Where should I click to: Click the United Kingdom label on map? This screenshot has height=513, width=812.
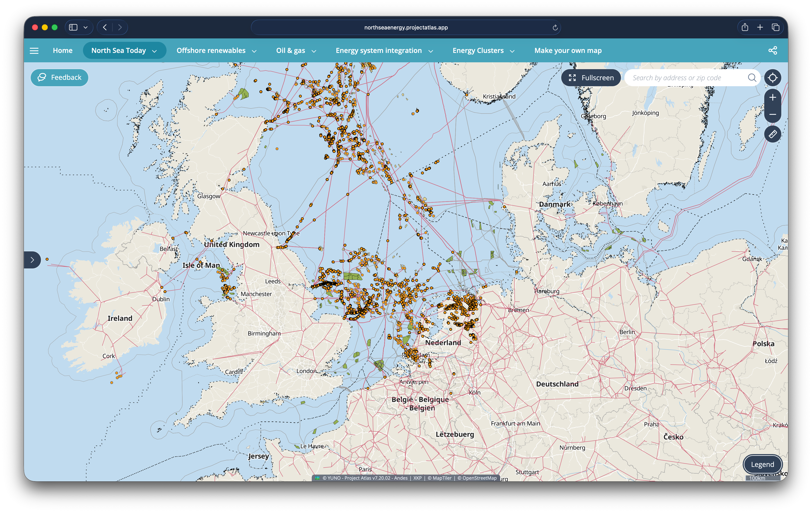[x=232, y=244]
